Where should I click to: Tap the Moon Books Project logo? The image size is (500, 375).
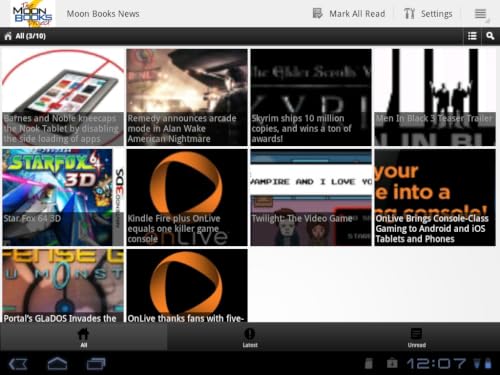click(33, 13)
